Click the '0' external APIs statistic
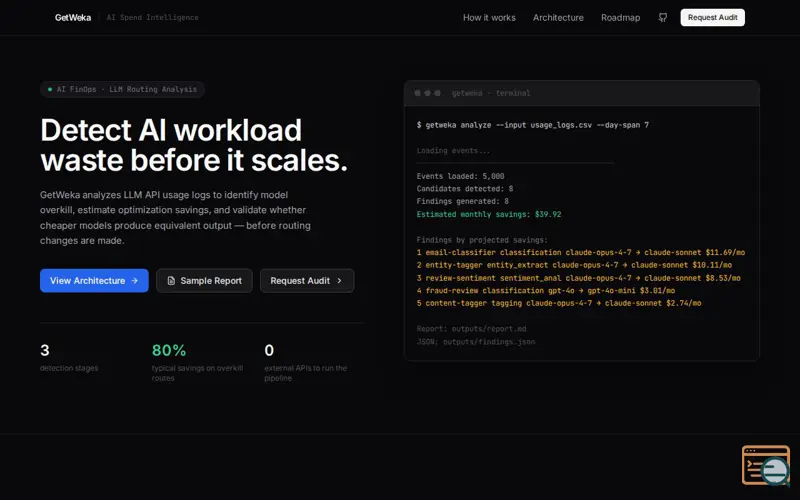800x500 pixels. [269, 351]
